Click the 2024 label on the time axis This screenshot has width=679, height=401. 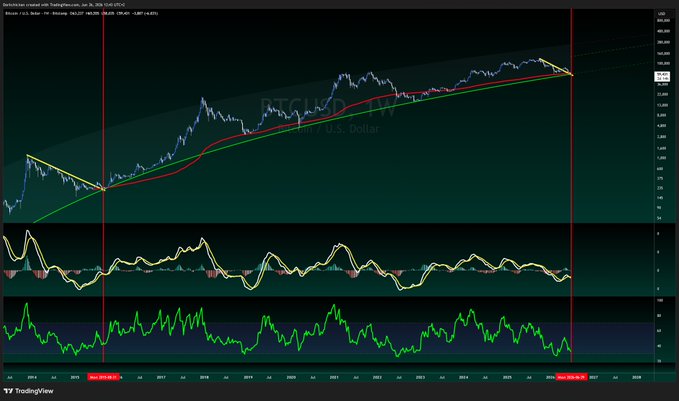tap(463, 377)
